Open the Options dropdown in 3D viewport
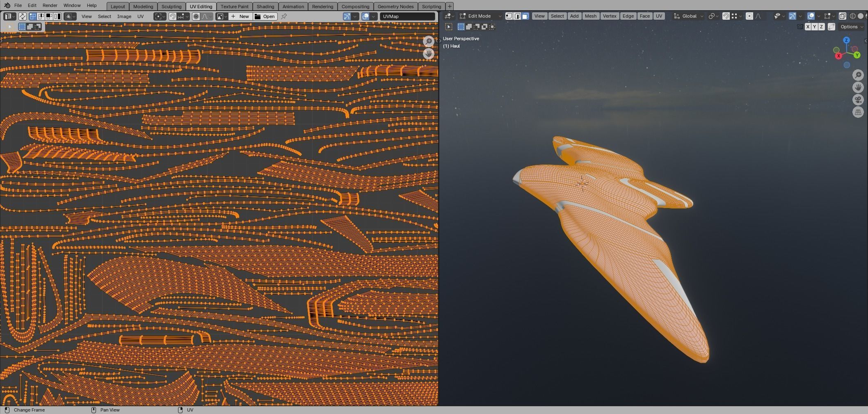 click(x=852, y=27)
